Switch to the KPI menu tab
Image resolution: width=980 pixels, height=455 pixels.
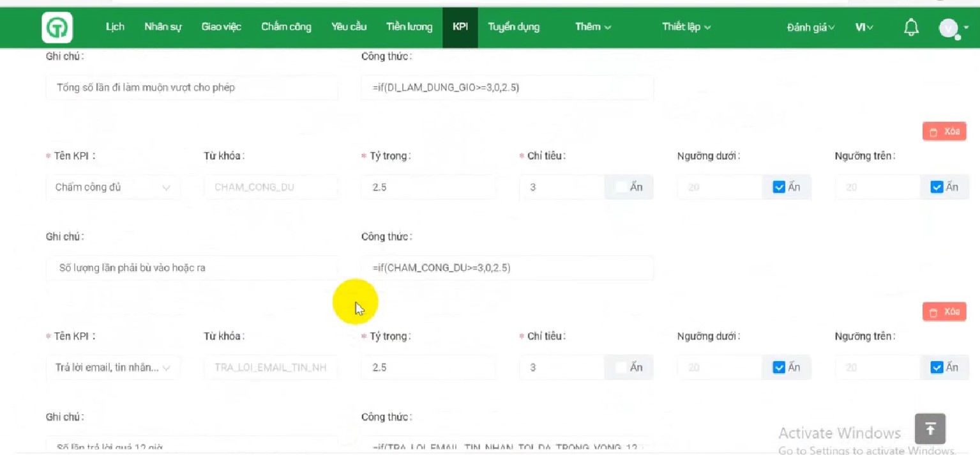pos(460,27)
